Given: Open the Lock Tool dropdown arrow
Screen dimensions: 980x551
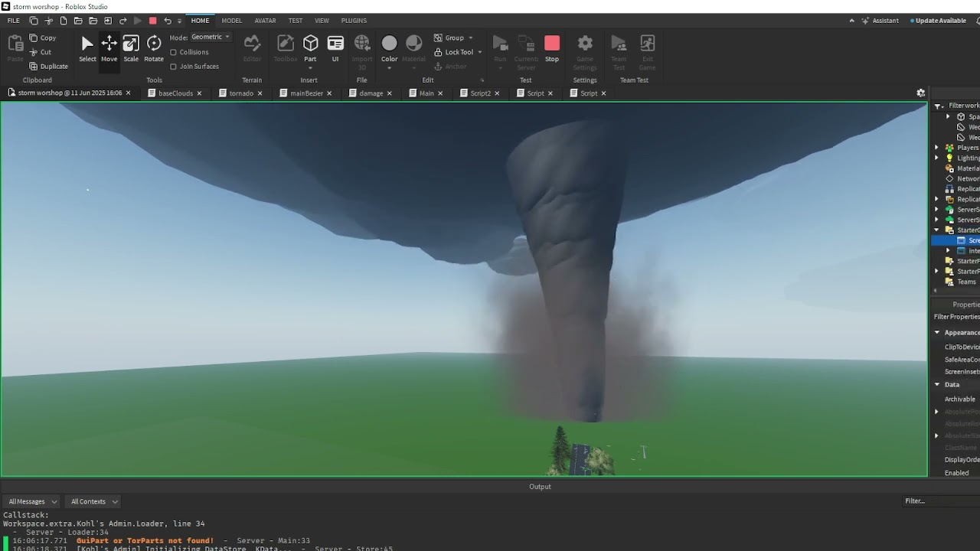Looking at the screenshot, I should (480, 52).
